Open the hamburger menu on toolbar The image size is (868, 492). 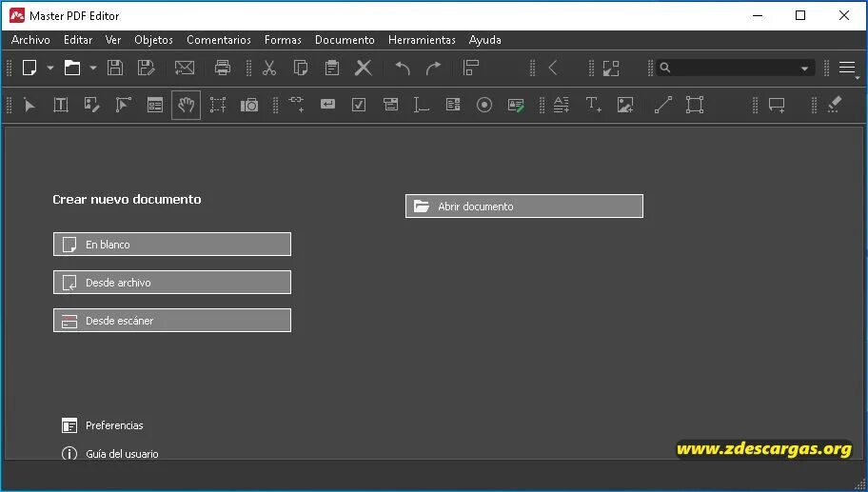[x=847, y=69]
